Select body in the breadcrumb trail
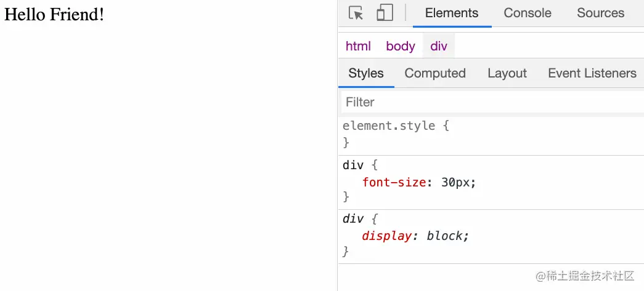This screenshot has height=291, width=644. pos(401,46)
